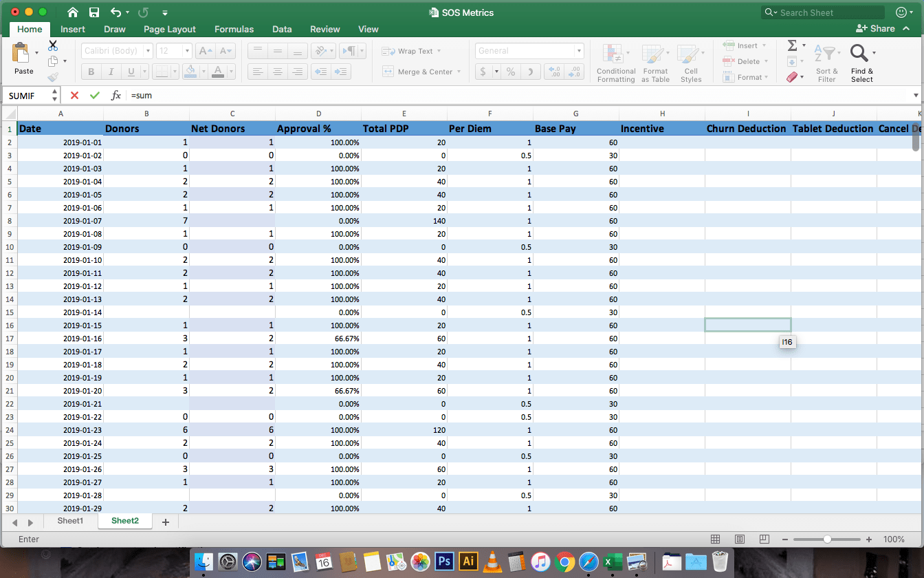924x578 pixels.
Task: Expand the Merge & Center dropdown arrow
Action: (459, 72)
